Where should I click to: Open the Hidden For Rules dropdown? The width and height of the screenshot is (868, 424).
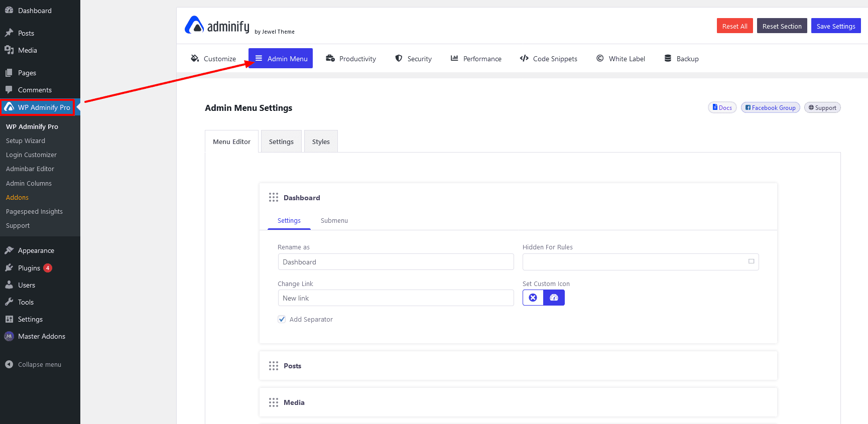coord(641,261)
